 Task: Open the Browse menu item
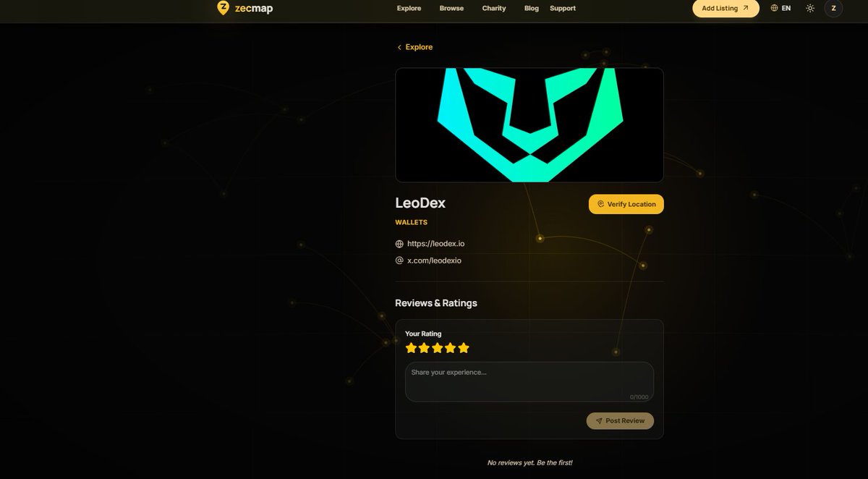pos(451,8)
